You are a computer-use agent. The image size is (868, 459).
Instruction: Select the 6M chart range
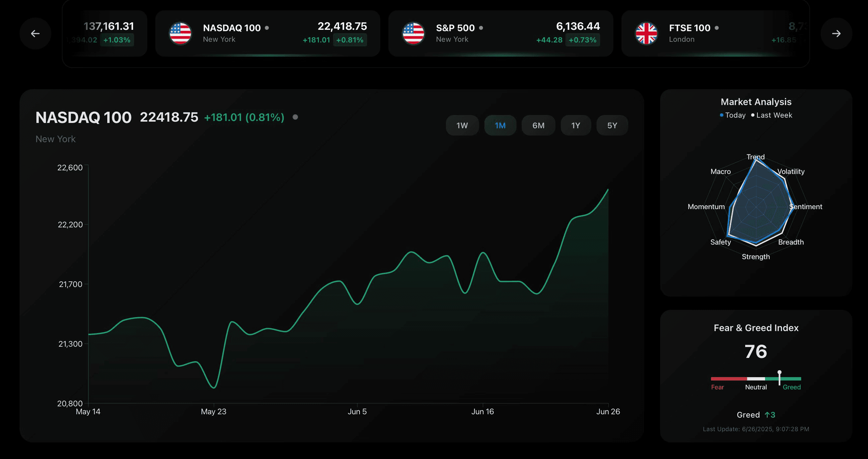538,126
